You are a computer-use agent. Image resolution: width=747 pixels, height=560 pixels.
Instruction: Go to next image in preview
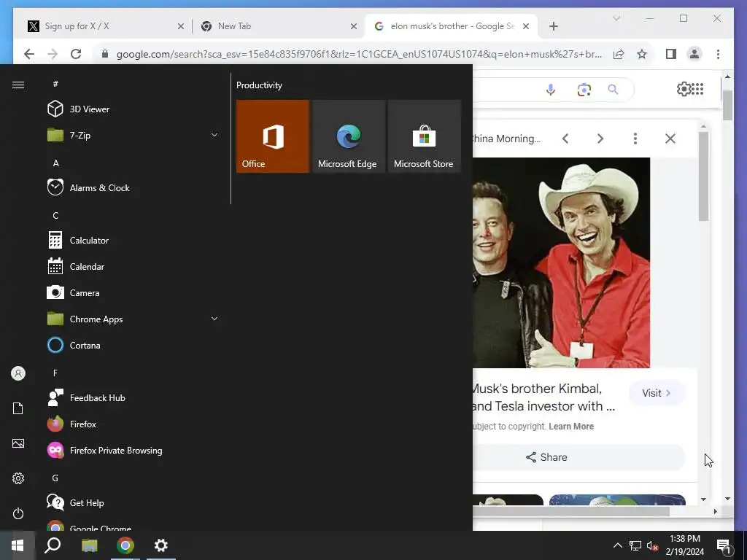click(600, 139)
